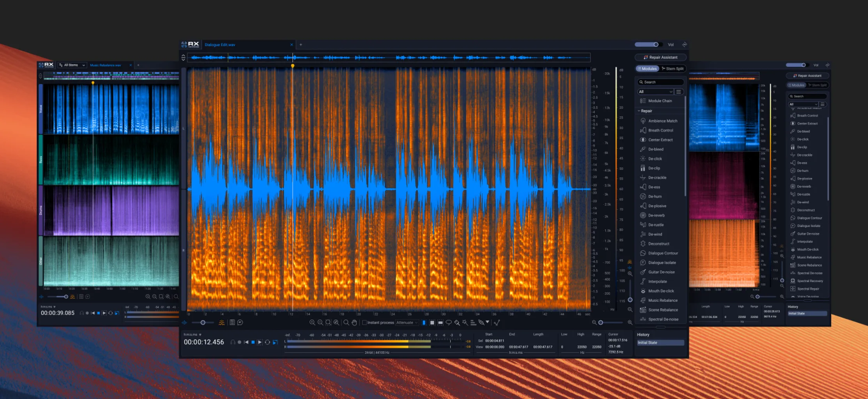Select the Ambience Match module in center window

click(x=659, y=121)
